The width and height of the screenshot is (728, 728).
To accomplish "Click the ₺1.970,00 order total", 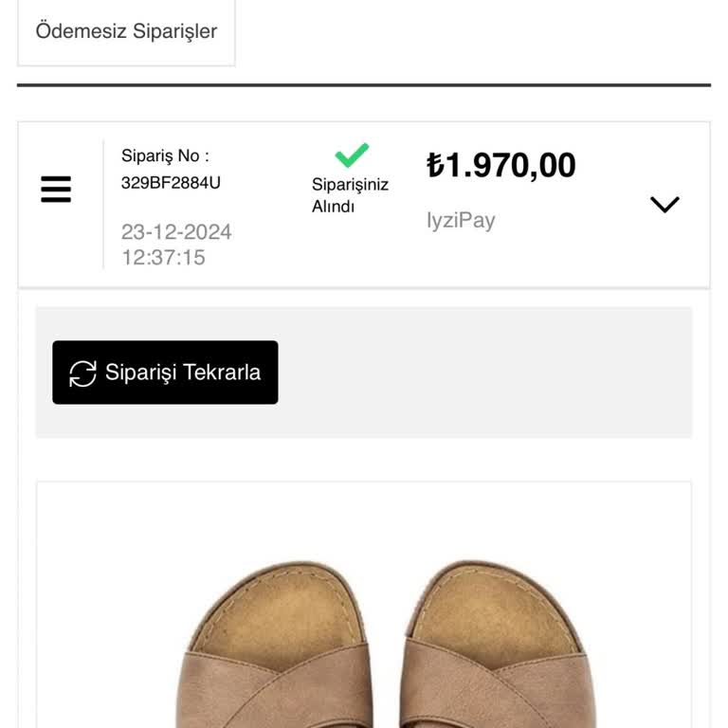I will point(501,166).
